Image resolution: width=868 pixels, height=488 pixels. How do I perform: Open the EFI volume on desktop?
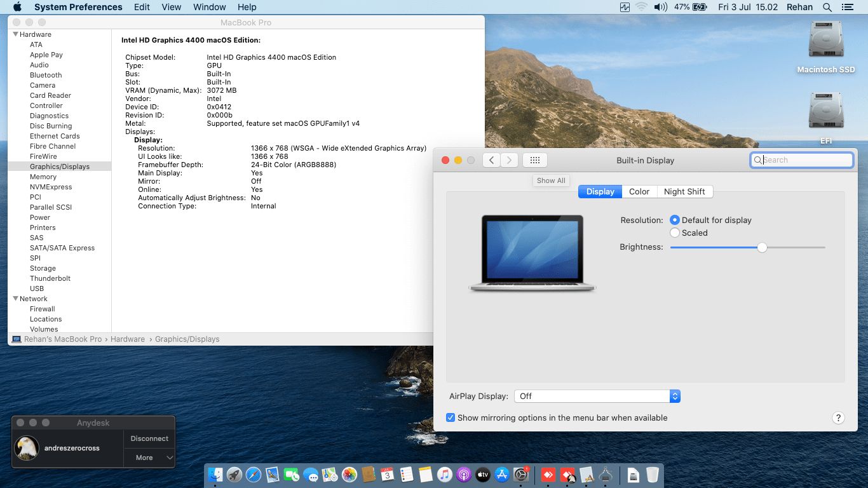point(825,112)
